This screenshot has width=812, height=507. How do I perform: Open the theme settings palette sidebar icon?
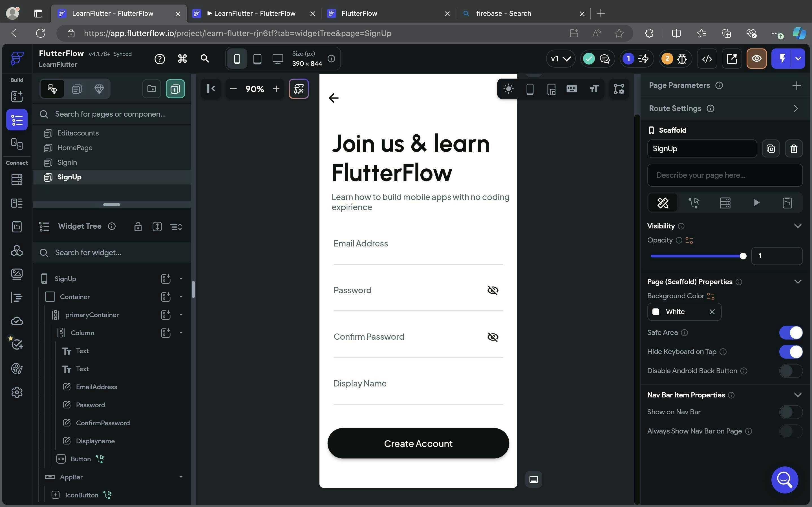coord(17,368)
